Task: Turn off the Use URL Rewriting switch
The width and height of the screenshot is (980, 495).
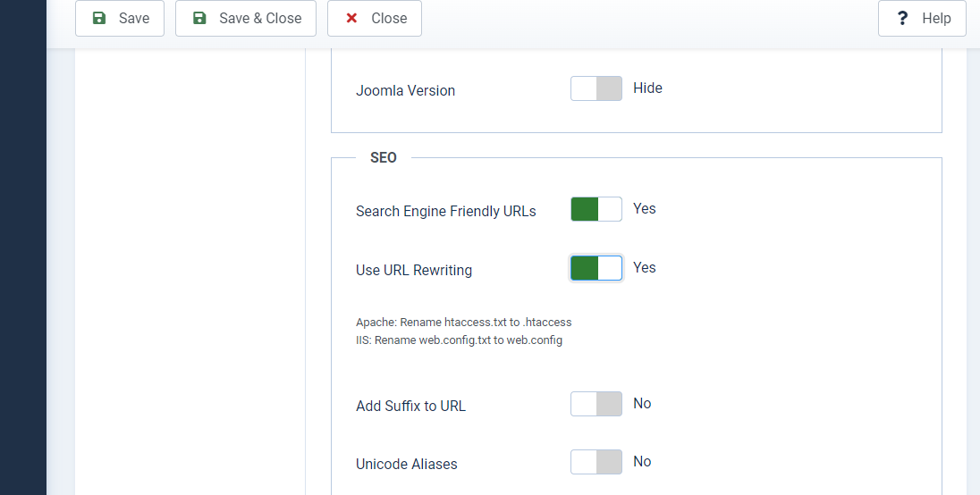Action: [596, 268]
